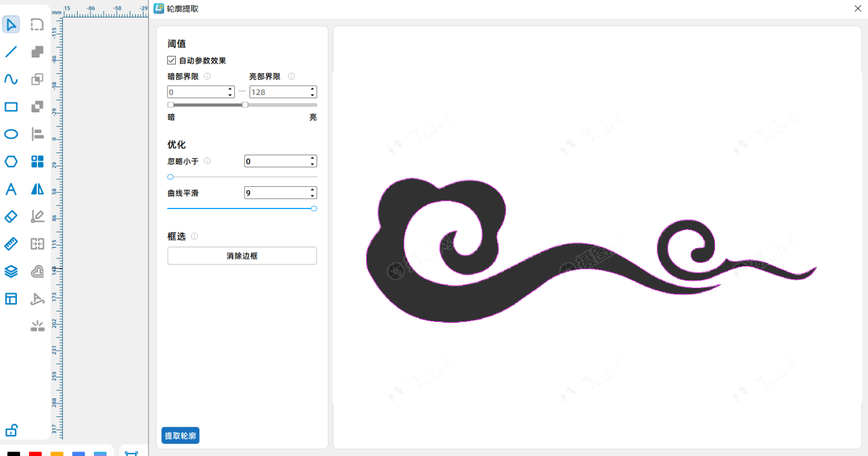Choose the hexagon polygon tool

(x=11, y=162)
